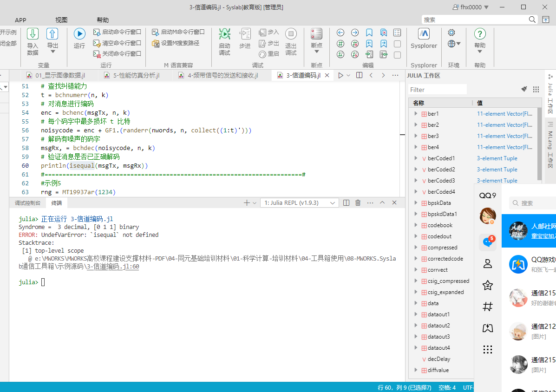Image resolution: width=556 pixels, height=392 pixels.
Task: Open QQ messages icon with badge 5
Action: pos(488,242)
